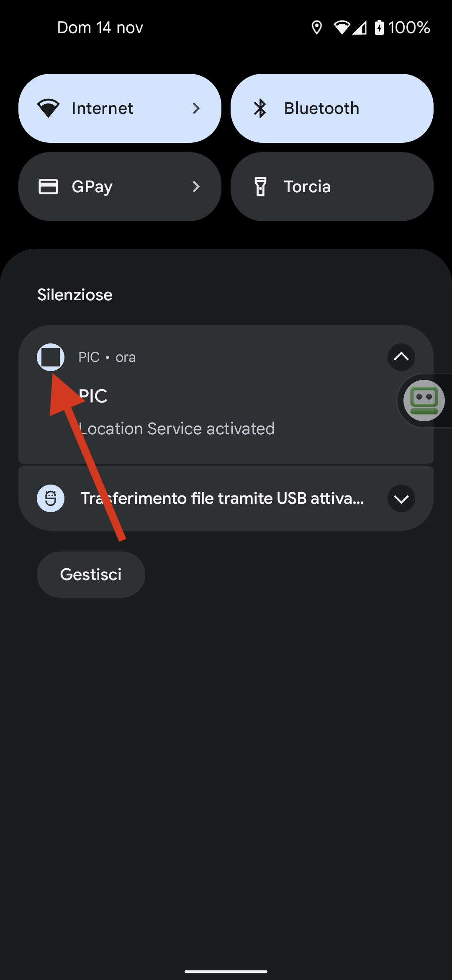Open GPay details via its chevron arrow

[196, 186]
